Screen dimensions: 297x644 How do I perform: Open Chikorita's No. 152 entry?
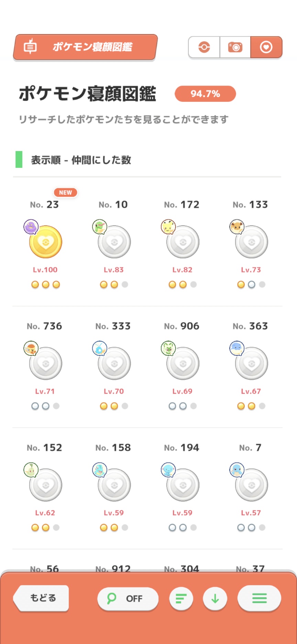click(45, 485)
